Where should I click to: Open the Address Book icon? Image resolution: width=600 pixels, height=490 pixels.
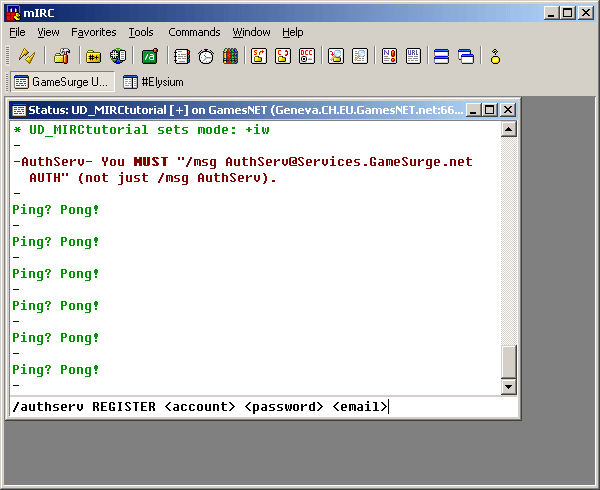click(x=182, y=56)
